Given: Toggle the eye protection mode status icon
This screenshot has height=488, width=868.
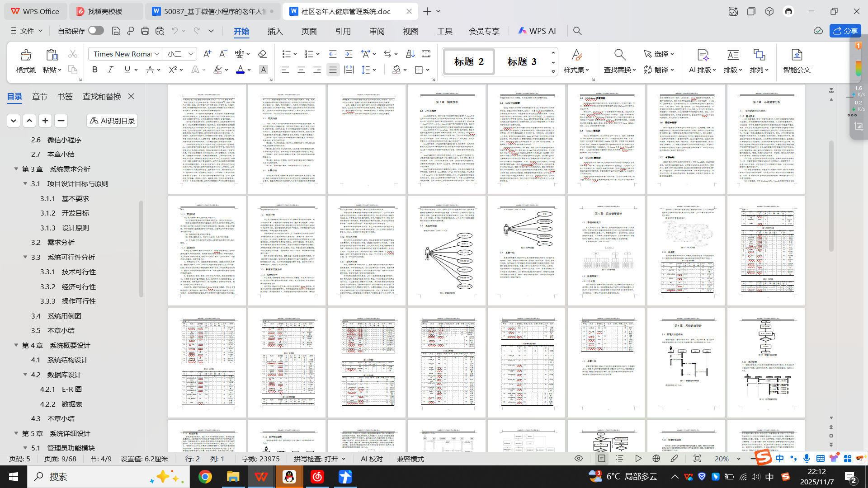Looking at the screenshot, I should [578, 459].
